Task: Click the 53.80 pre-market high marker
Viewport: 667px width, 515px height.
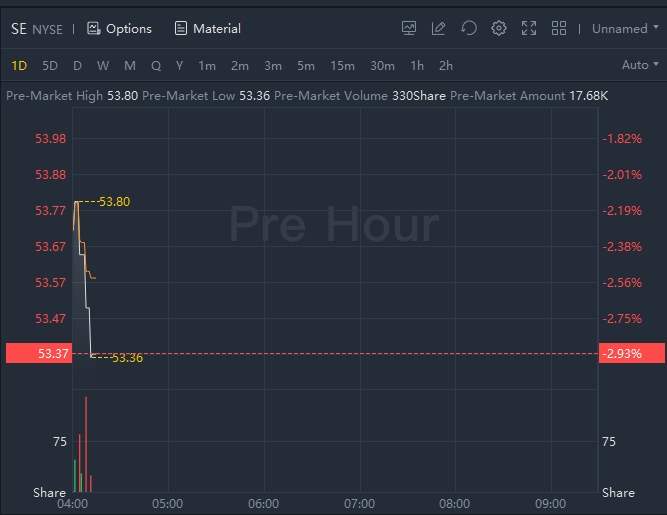Action: [114, 202]
